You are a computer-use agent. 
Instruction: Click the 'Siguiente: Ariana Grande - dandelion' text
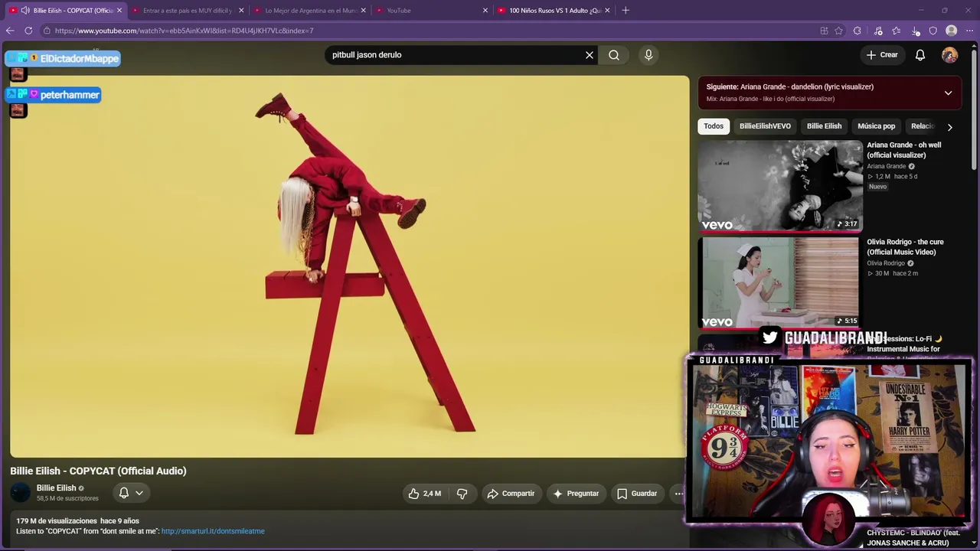pyautogui.click(x=790, y=87)
